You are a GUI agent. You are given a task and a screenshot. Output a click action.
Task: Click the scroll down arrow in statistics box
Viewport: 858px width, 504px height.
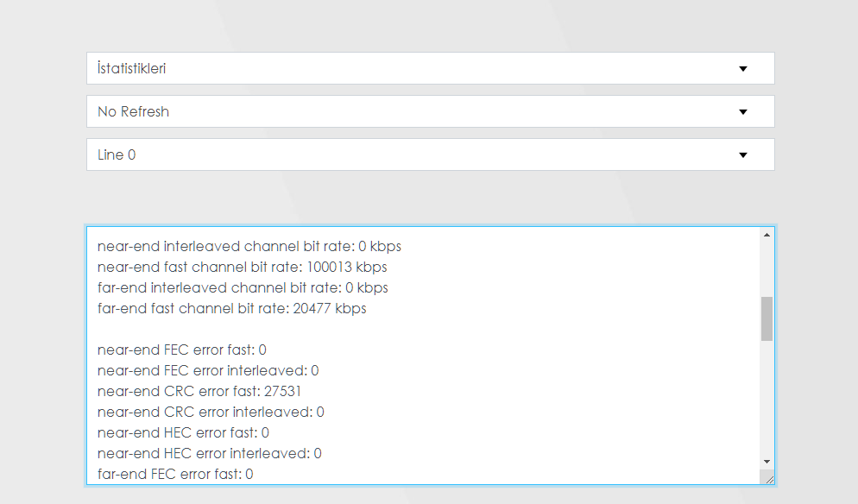tap(767, 462)
